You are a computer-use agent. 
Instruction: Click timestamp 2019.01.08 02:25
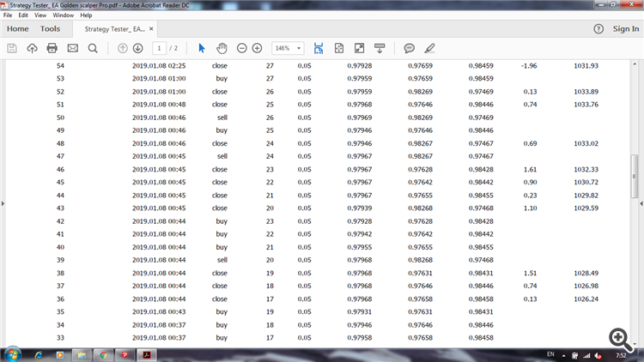tap(159, 66)
